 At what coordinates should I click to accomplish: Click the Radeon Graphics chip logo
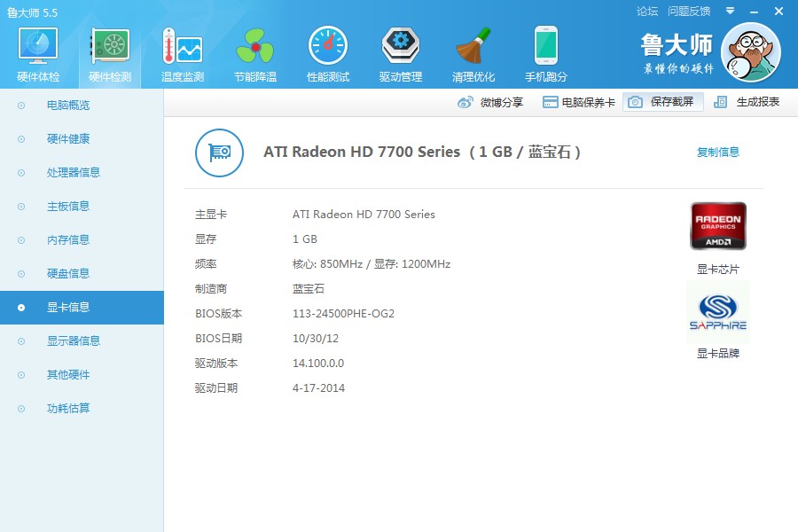point(718,226)
